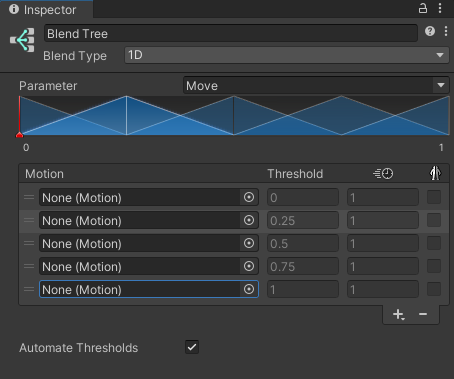
Task: Toggle mirror for threshold 0.25 motion
Action: click(434, 220)
